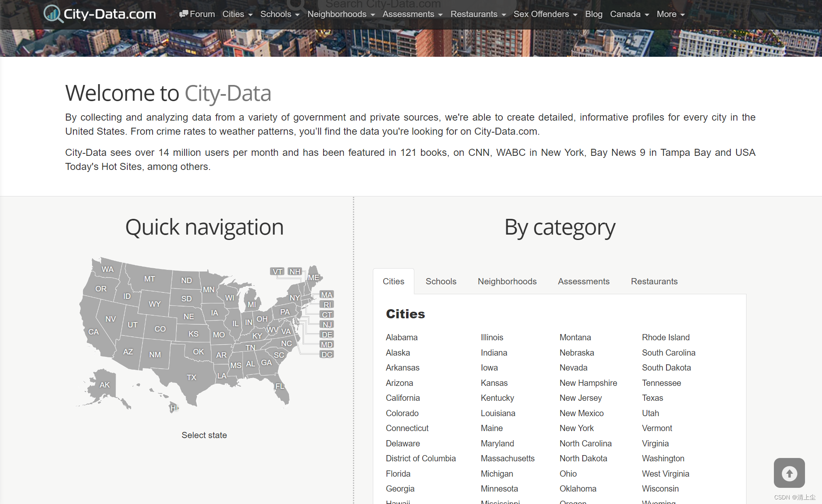The image size is (822, 504).
Task: Pick the MA label box beside map
Action: coord(327,295)
